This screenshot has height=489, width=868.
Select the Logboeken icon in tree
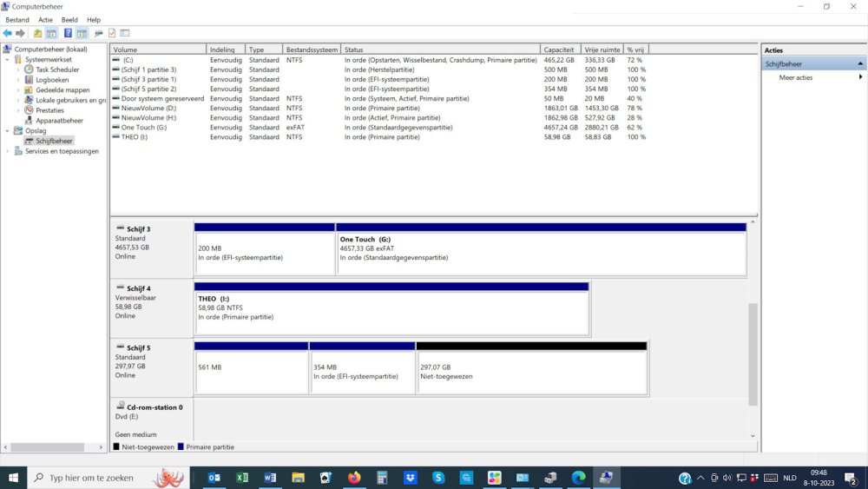(x=29, y=80)
